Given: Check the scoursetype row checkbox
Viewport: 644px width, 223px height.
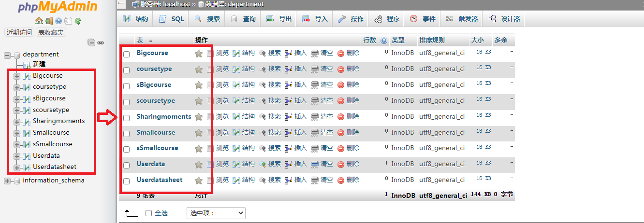Looking at the screenshot, I should (x=127, y=102).
